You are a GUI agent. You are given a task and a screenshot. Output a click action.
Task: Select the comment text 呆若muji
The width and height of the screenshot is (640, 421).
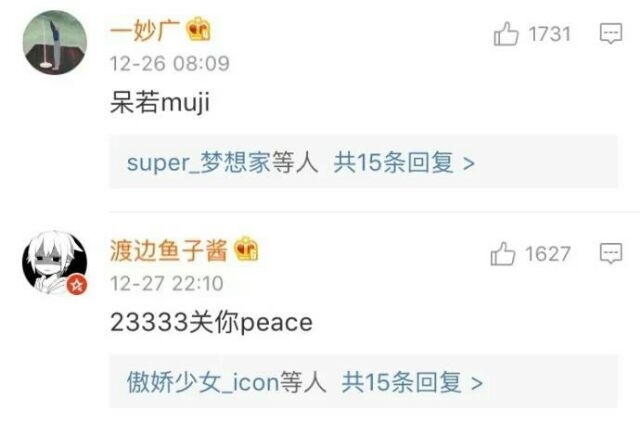(x=160, y=102)
